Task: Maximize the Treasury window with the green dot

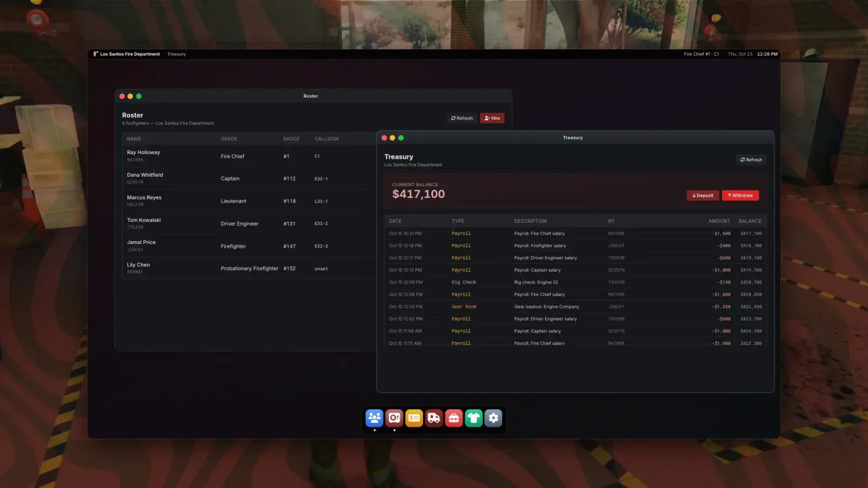Action: coord(401,138)
